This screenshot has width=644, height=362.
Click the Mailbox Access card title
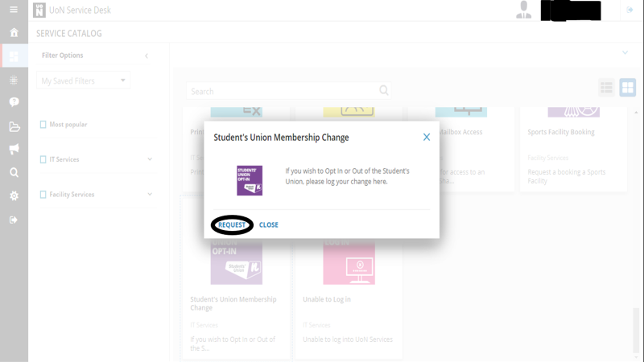tap(460, 132)
